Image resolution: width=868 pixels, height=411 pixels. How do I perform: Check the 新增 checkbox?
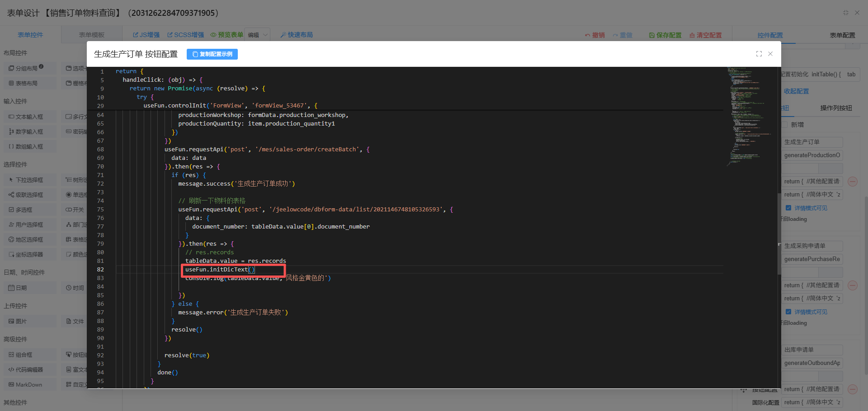(785, 125)
